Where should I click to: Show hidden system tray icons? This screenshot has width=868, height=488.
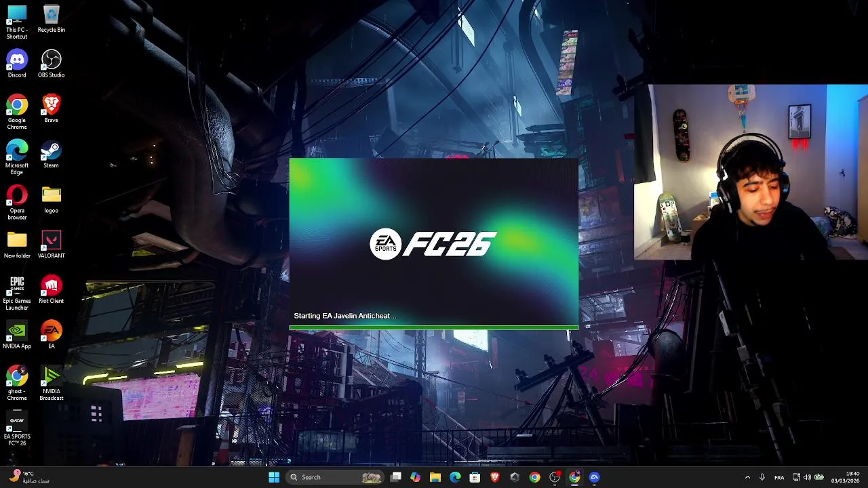click(x=747, y=477)
